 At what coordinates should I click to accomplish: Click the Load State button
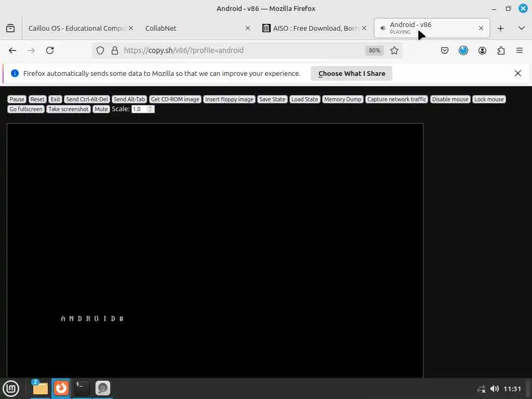point(304,99)
